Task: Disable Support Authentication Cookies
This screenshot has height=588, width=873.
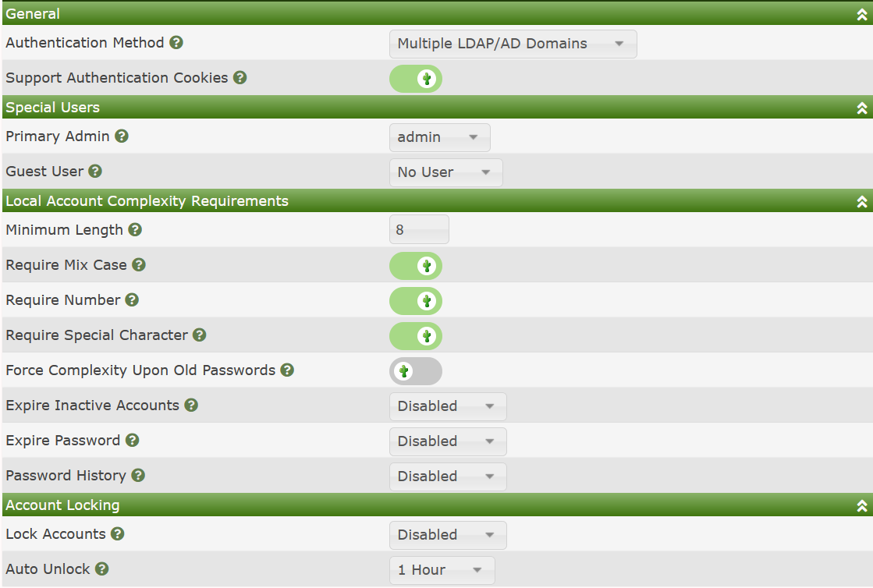Action: 416,79
